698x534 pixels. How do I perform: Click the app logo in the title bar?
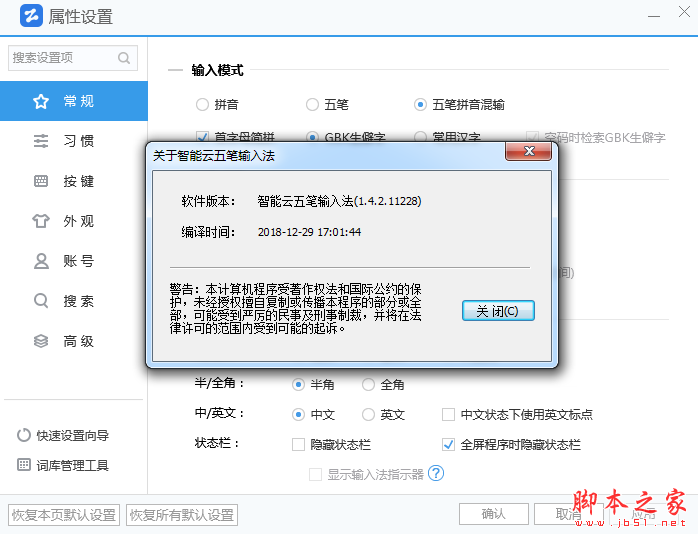click(32, 16)
